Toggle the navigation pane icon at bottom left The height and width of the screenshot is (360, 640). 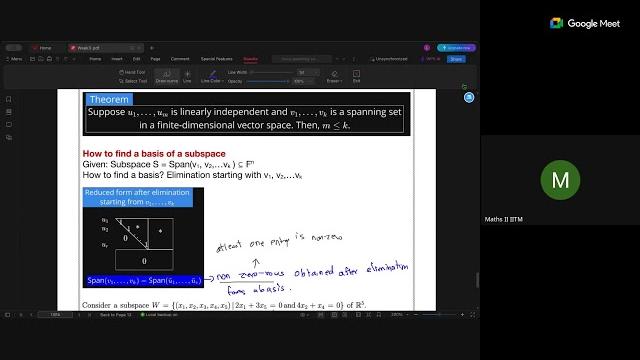7,315
